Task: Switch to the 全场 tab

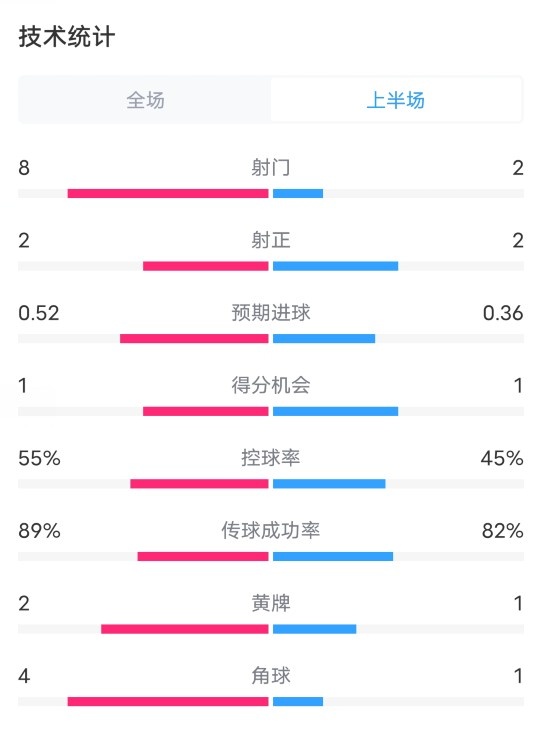Action: (x=145, y=100)
